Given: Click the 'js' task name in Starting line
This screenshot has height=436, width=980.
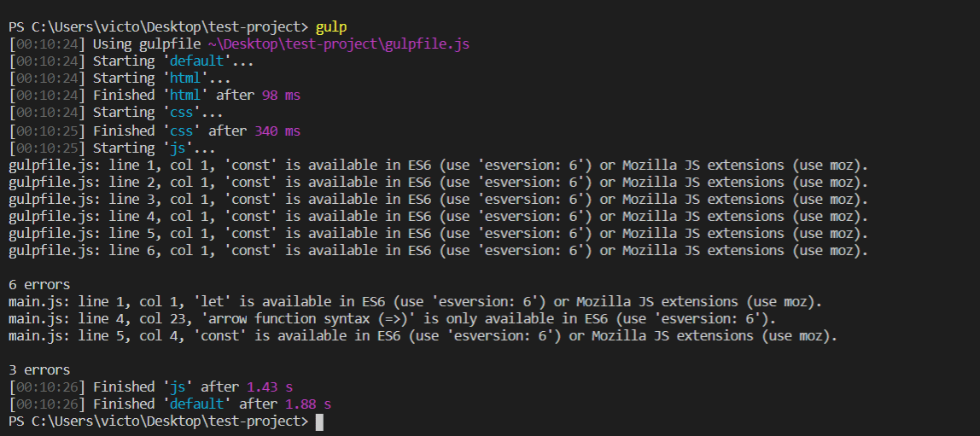Looking at the screenshot, I should coord(178,148).
